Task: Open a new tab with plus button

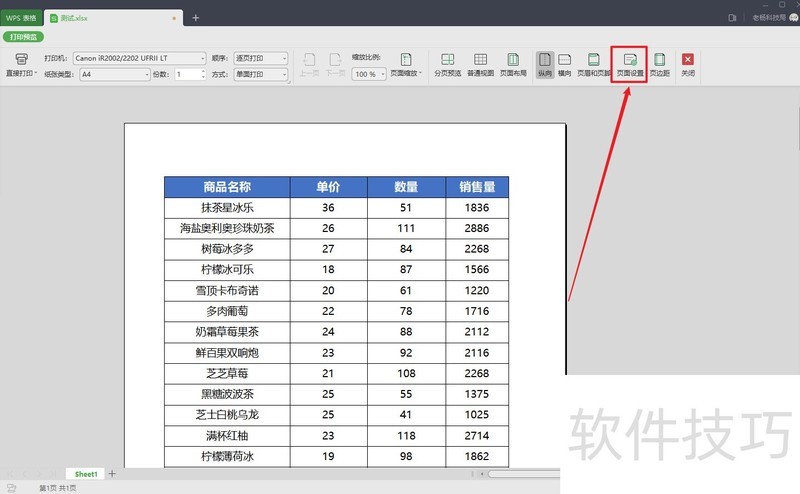Action: pyautogui.click(x=195, y=18)
